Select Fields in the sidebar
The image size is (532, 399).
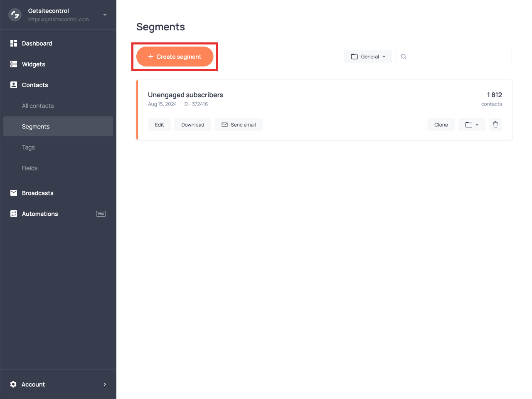click(x=30, y=168)
